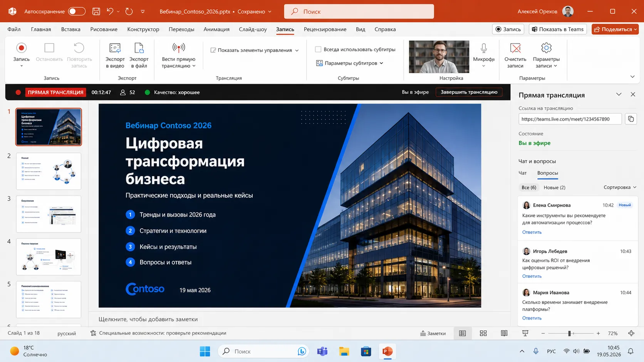Open Параметры записи gear icon
The width and height of the screenshot is (644, 362).
546,48
